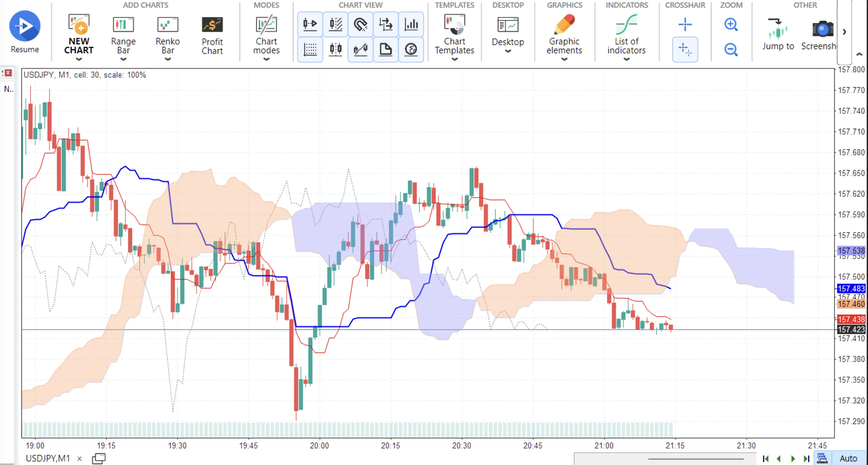Toggle the chart grid dotted button

point(310,49)
